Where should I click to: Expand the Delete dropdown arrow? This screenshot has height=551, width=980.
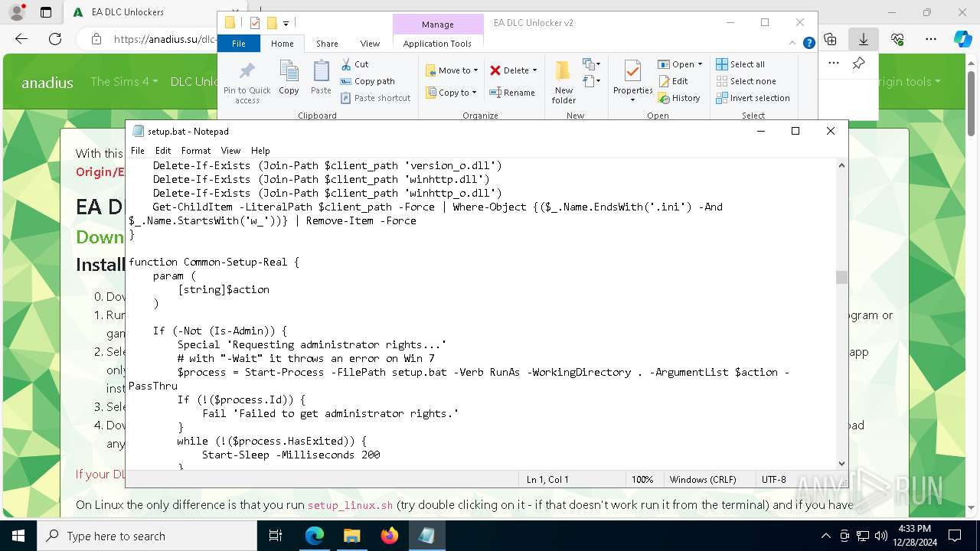click(534, 70)
